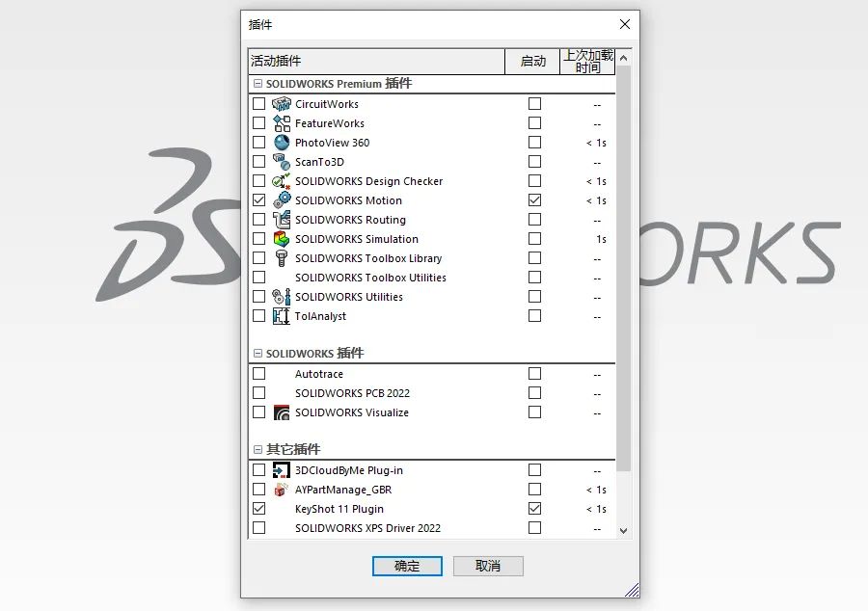Enable SOLIDWORKS XPS Driver 2022 active checkbox
This screenshot has width=868, height=611.
click(x=258, y=528)
